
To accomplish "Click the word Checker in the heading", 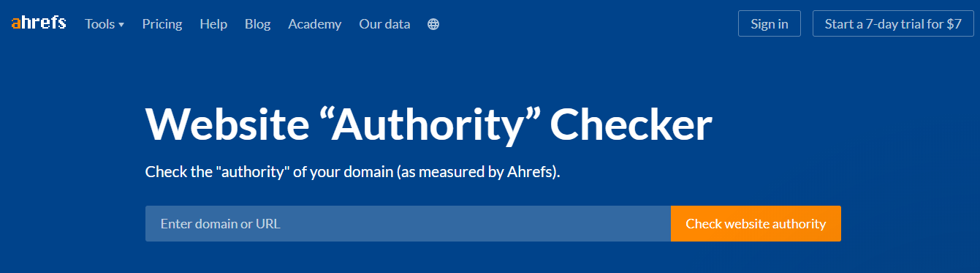I will pos(631,124).
